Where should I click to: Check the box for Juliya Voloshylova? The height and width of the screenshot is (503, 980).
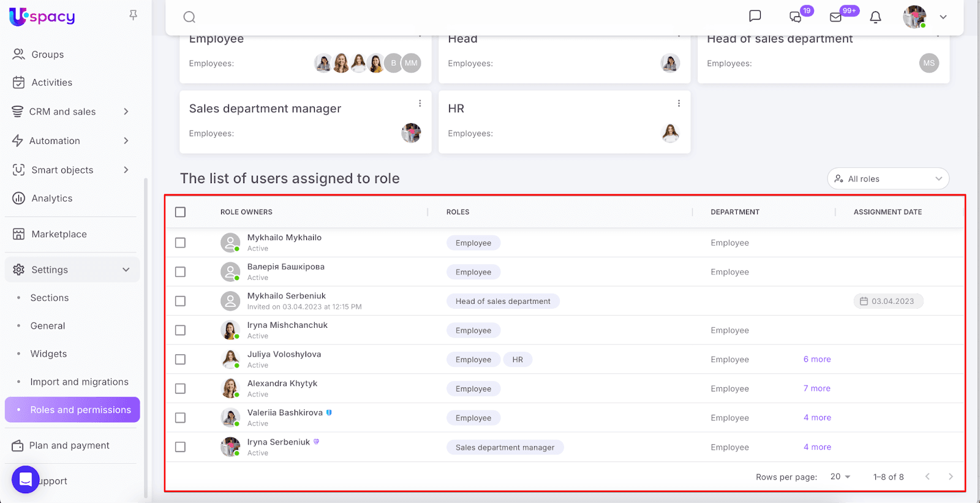180,360
